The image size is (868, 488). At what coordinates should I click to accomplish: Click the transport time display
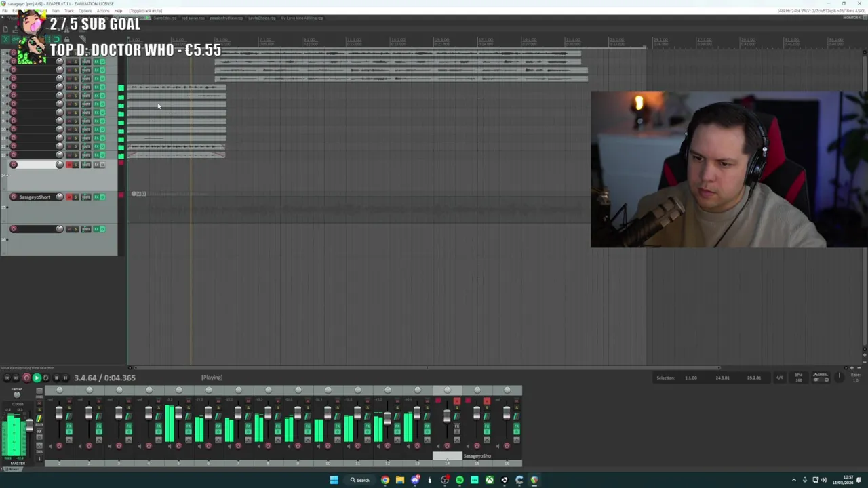tap(105, 378)
